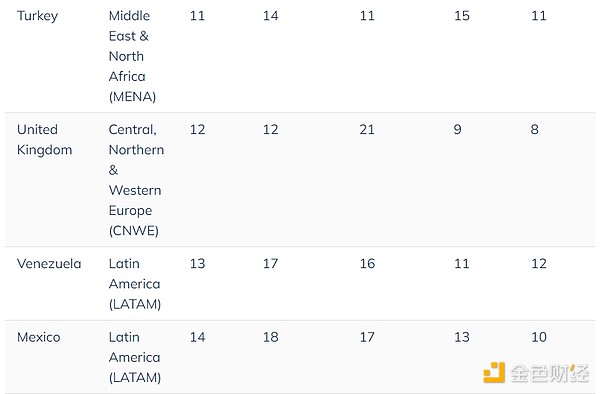Click the value 16 in the Venezuela row
The width and height of the screenshot is (600, 394).
pos(367,264)
